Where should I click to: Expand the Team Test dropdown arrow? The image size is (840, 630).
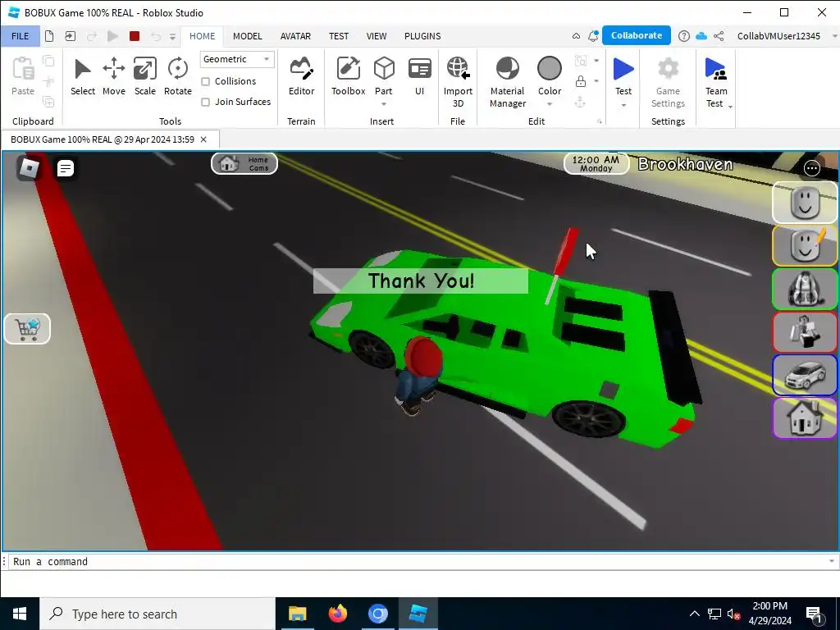click(x=729, y=107)
